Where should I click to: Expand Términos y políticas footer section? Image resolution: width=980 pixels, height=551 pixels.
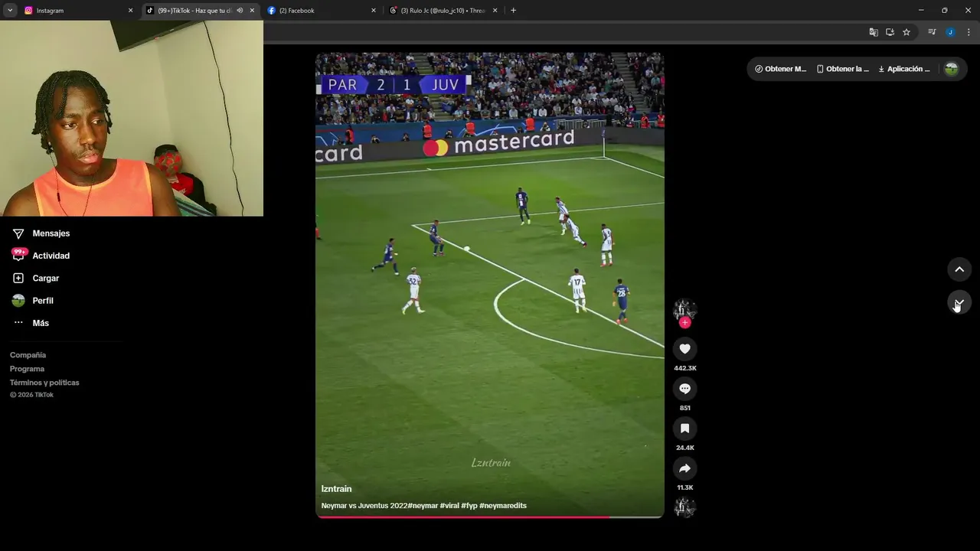[44, 383]
